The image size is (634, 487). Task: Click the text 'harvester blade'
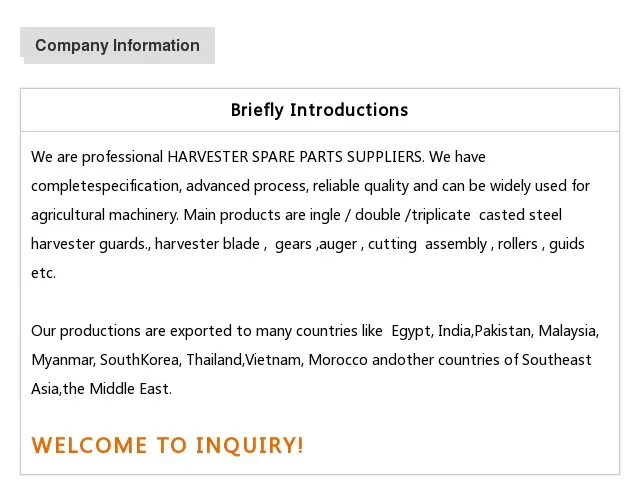(207, 244)
